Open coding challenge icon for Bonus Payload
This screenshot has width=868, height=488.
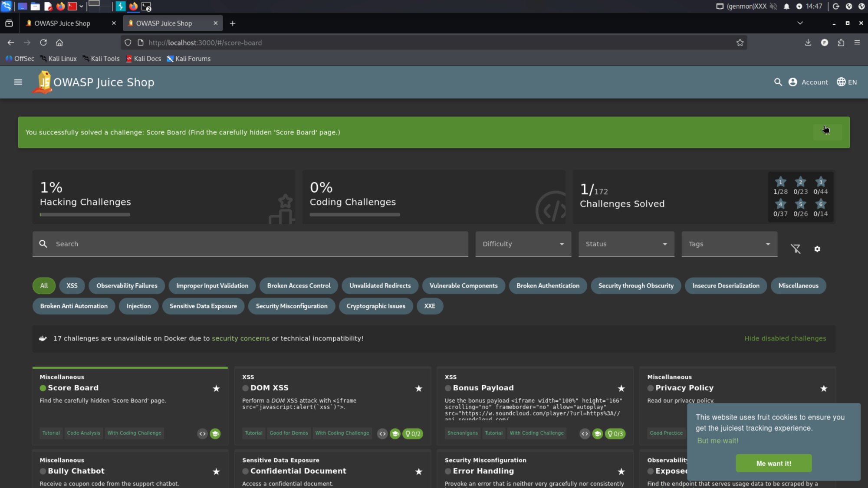point(585,433)
